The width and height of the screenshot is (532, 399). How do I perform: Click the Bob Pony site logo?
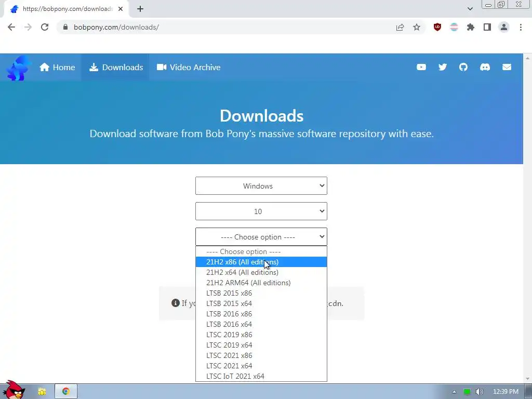point(19,68)
